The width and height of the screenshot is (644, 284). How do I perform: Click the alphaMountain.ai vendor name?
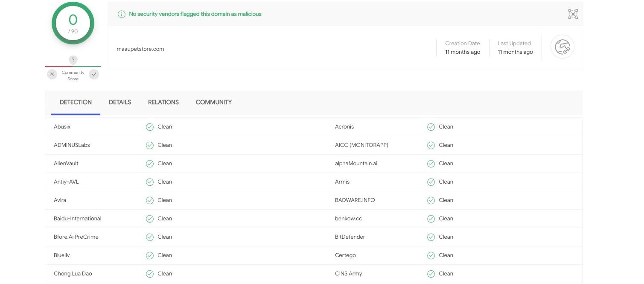356,164
